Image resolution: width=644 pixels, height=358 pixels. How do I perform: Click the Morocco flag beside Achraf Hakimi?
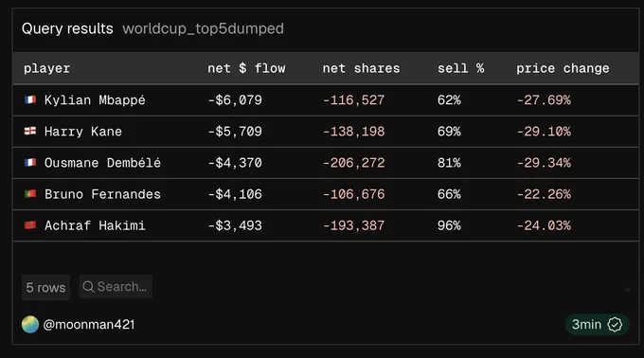coord(30,225)
